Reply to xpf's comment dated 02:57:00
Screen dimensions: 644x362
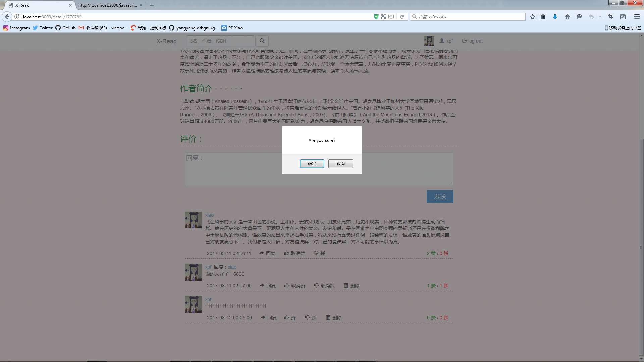pos(268,286)
